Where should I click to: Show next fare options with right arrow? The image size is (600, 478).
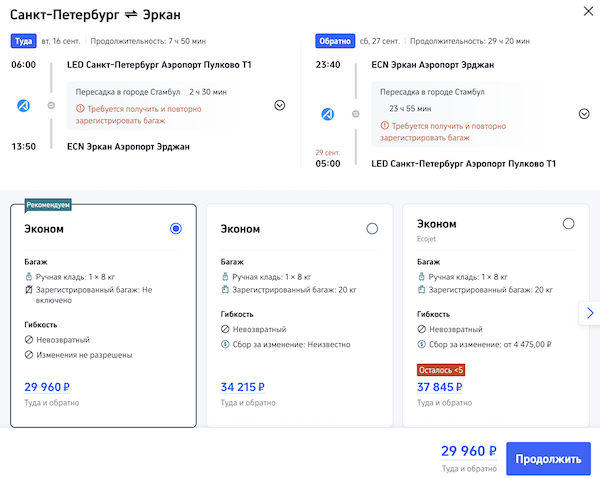point(589,313)
